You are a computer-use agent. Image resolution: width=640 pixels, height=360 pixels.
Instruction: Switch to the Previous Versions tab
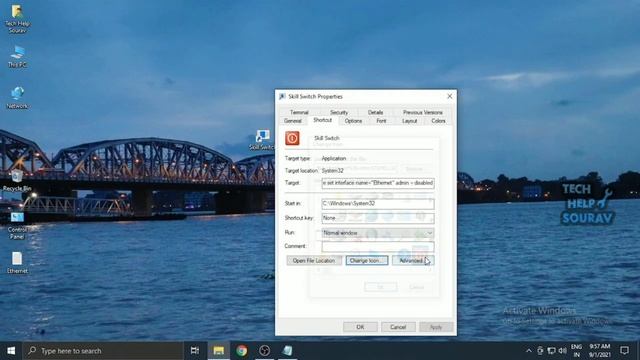[x=422, y=112]
